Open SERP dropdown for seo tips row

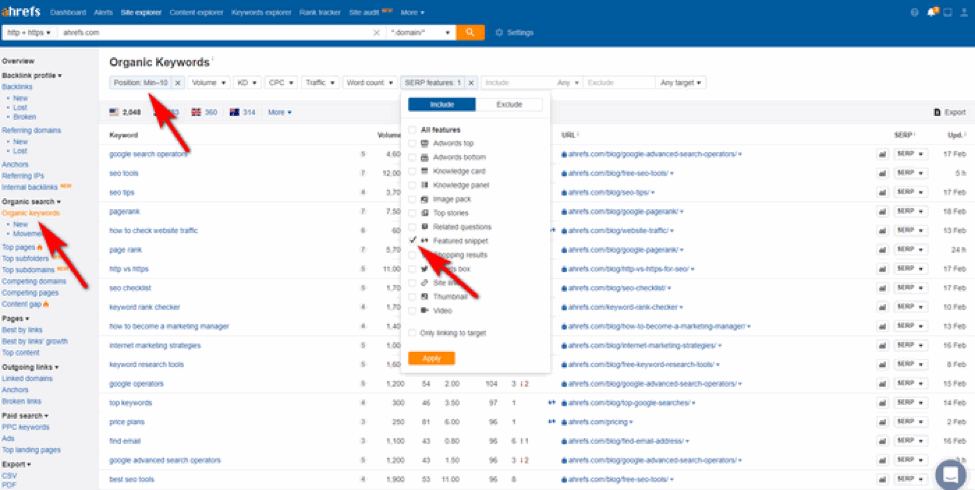pos(910,192)
